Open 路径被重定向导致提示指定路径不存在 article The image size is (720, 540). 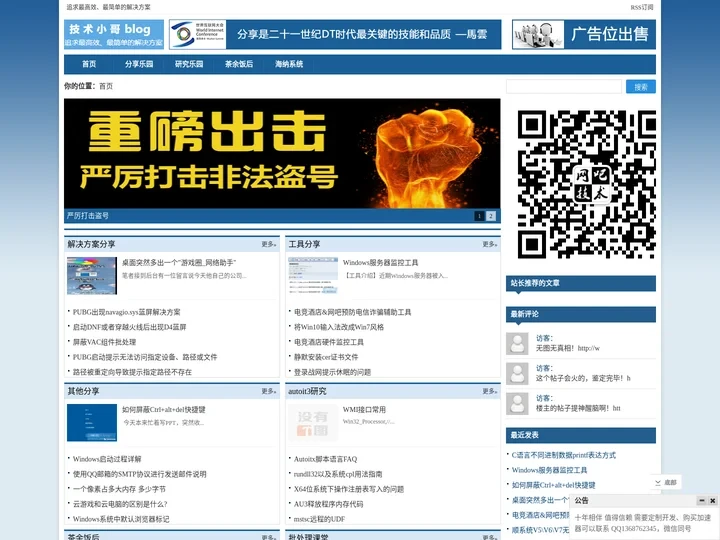132,372
